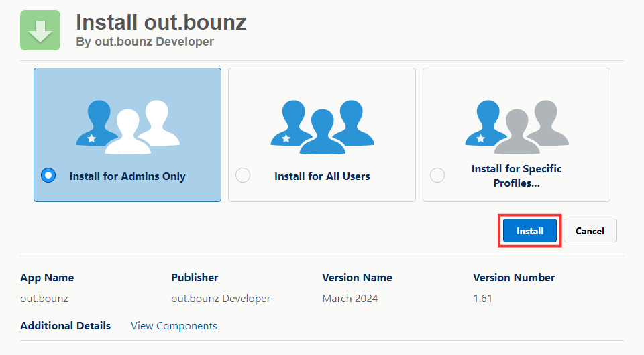Select the Install for Specific Profiles radio button
Image resolution: width=644 pixels, height=355 pixels.
pos(437,175)
